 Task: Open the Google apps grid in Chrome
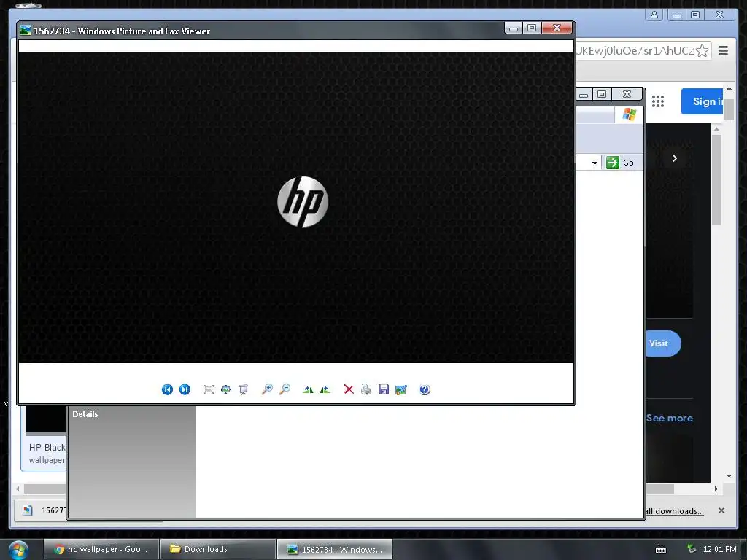pyautogui.click(x=658, y=101)
